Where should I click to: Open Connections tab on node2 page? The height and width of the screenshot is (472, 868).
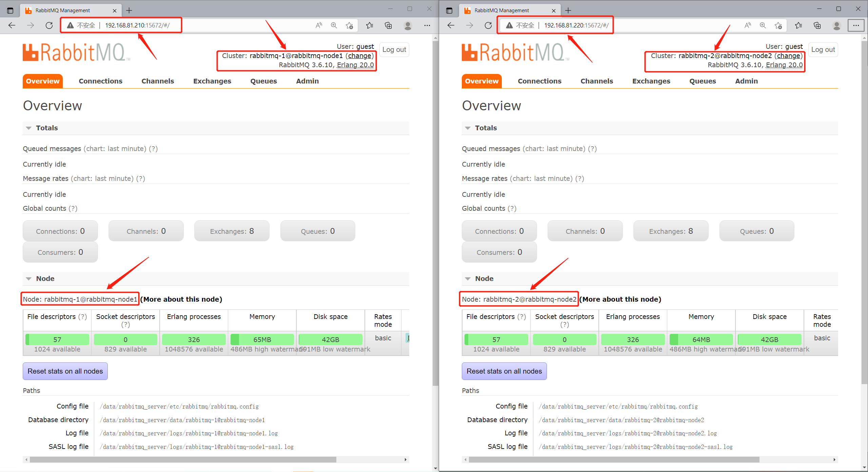click(x=540, y=81)
